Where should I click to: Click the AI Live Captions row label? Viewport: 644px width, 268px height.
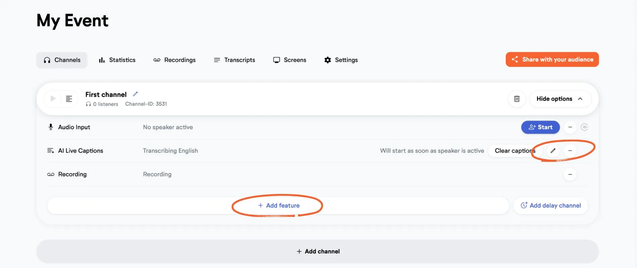pyautogui.click(x=80, y=151)
